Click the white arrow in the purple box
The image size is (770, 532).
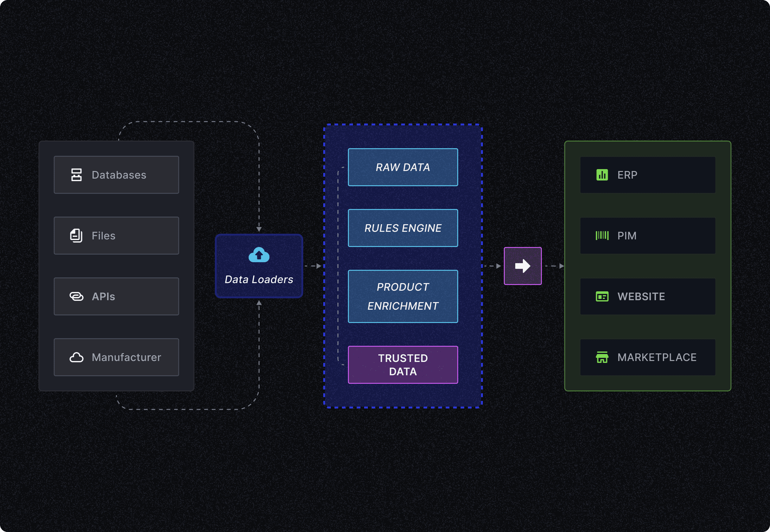523,266
